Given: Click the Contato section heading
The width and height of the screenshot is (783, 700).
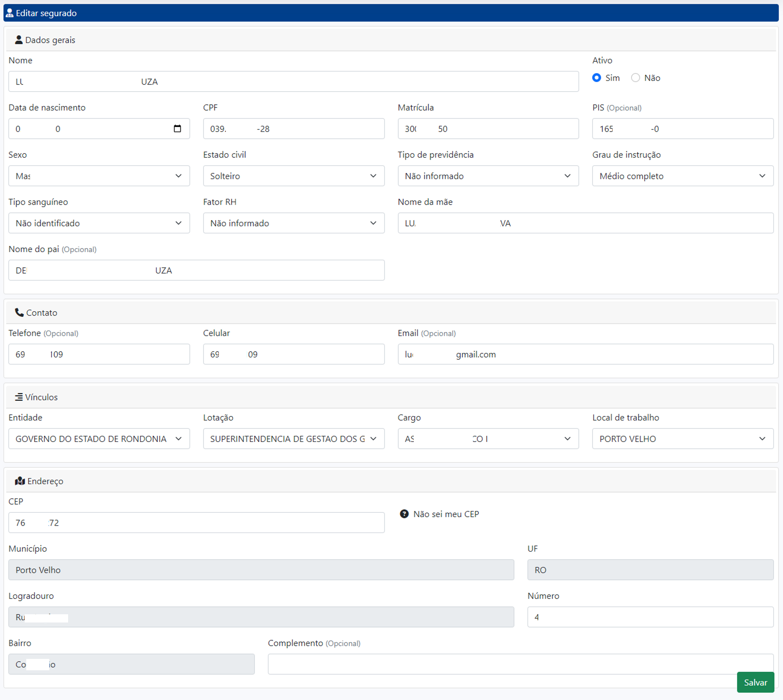Looking at the screenshot, I should [41, 312].
